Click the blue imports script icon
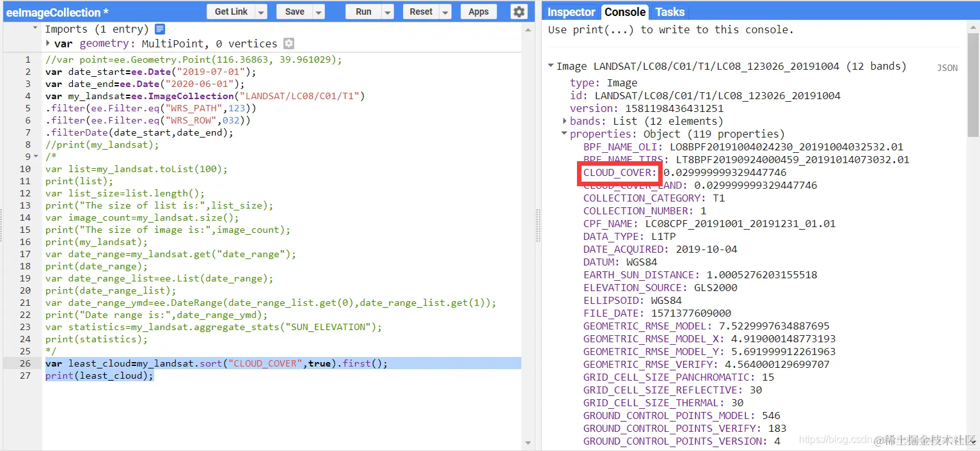Screen dimensions: 980x451 160,29
